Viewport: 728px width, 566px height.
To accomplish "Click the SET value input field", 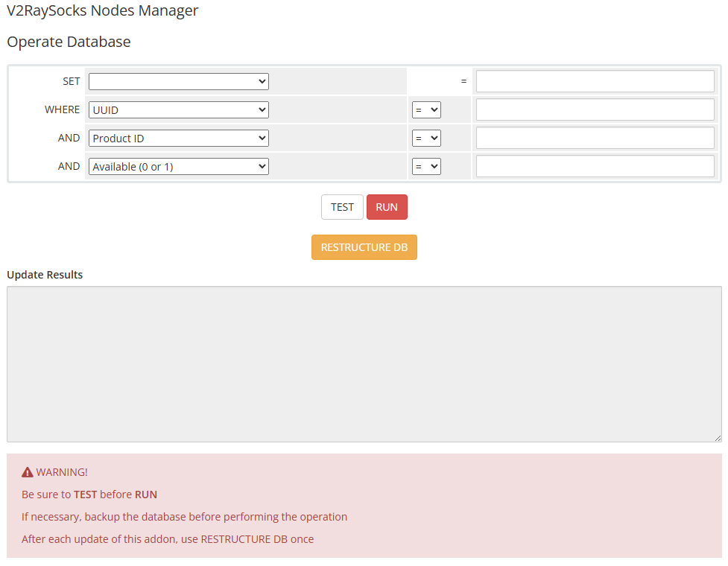I will 595,81.
